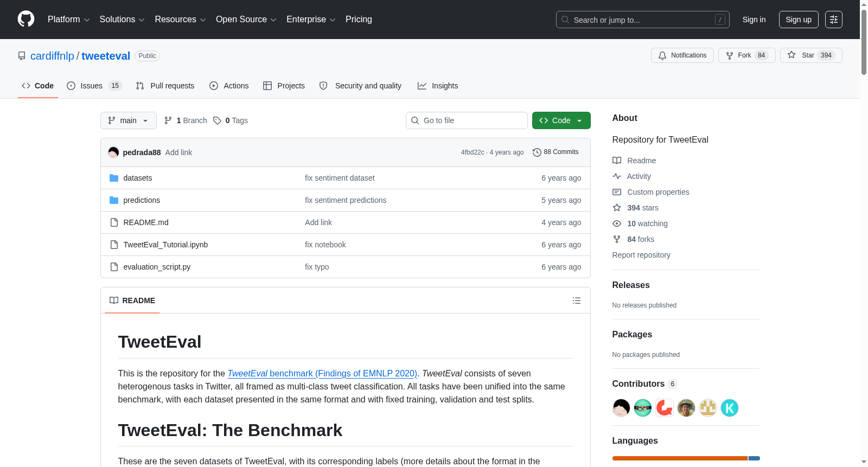Image resolution: width=868 pixels, height=467 pixels.
Task: Click the Report repository link
Action: 641,255
